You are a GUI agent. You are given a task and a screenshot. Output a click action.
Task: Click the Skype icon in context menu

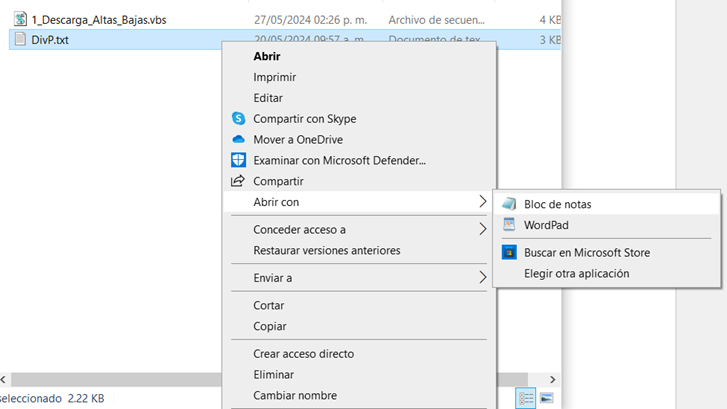[x=238, y=119]
